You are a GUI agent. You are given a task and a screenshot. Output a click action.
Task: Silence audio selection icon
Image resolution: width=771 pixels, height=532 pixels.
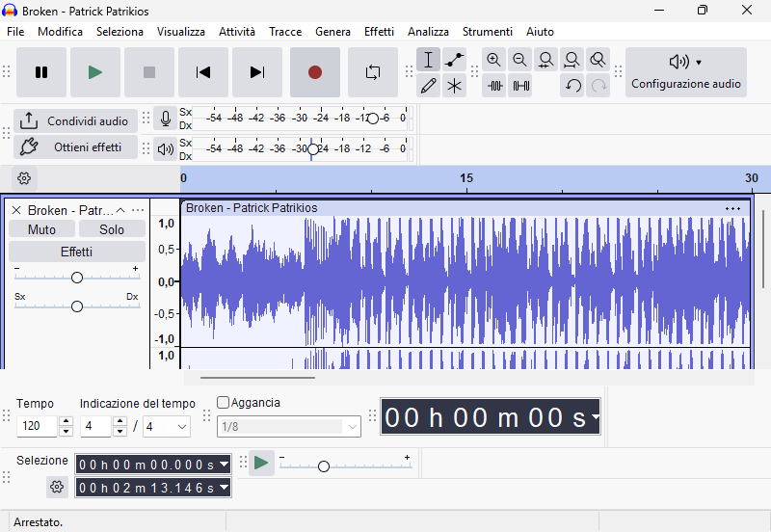[520, 86]
